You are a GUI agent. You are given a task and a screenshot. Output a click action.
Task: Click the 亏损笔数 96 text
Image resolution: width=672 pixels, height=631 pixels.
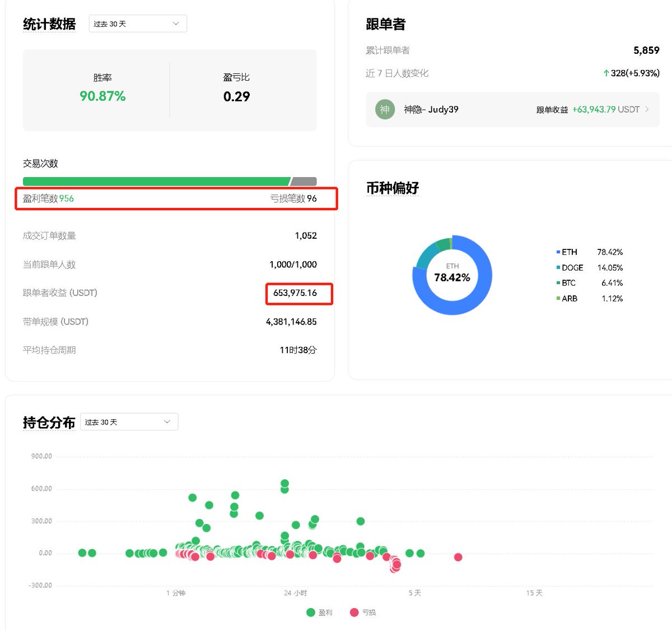tap(293, 198)
